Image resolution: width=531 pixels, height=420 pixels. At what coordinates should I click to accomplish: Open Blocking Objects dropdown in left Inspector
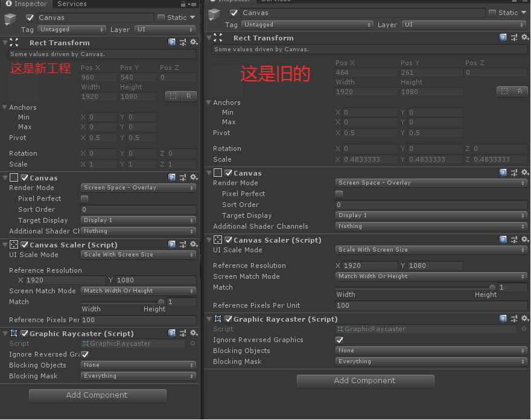139,365
